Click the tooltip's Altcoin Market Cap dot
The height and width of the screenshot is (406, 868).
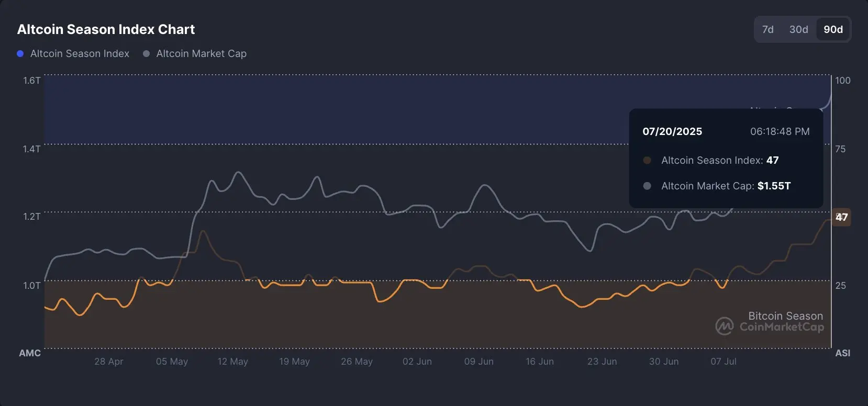tap(647, 186)
